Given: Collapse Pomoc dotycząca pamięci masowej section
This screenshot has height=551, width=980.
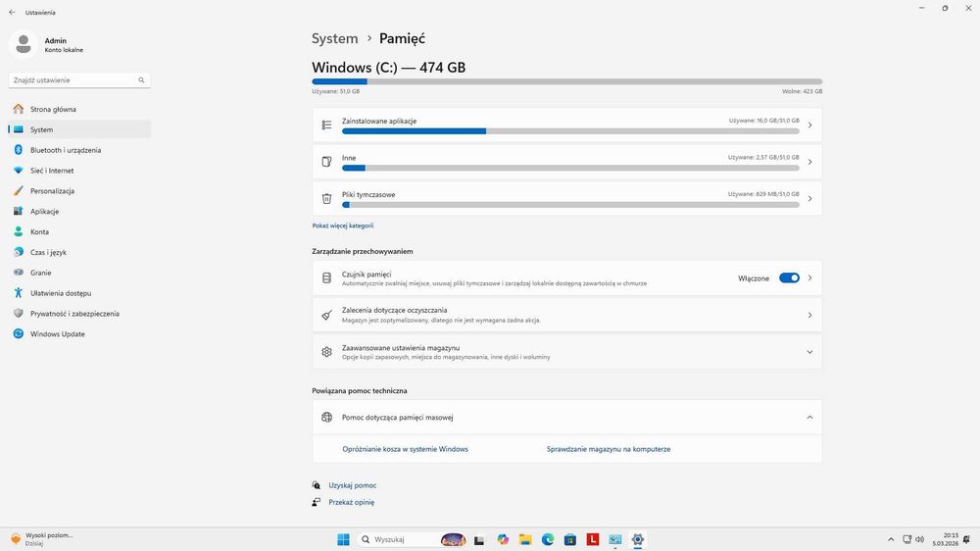Looking at the screenshot, I should pyautogui.click(x=809, y=417).
